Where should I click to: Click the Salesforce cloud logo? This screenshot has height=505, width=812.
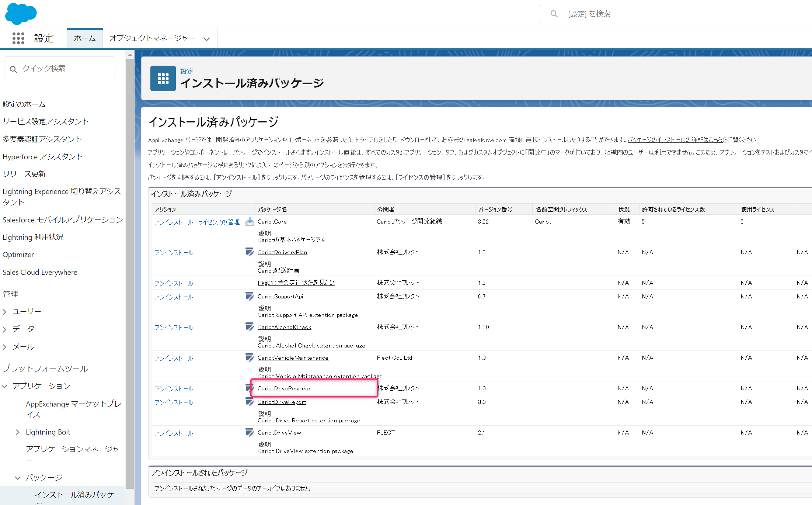point(21,14)
